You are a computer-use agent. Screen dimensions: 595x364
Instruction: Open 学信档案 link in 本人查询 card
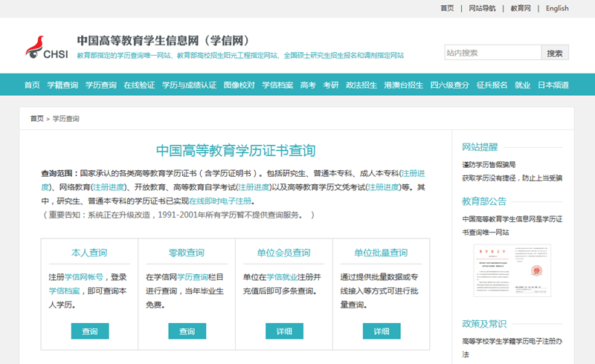pyautogui.click(x=64, y=290)
